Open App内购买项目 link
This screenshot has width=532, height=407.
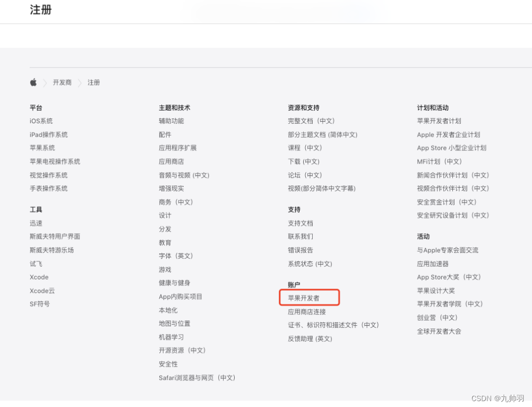coord(181,296)
